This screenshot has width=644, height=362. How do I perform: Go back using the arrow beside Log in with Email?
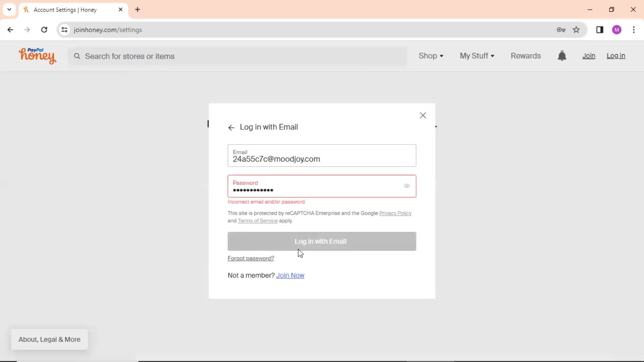coord(231,128)
